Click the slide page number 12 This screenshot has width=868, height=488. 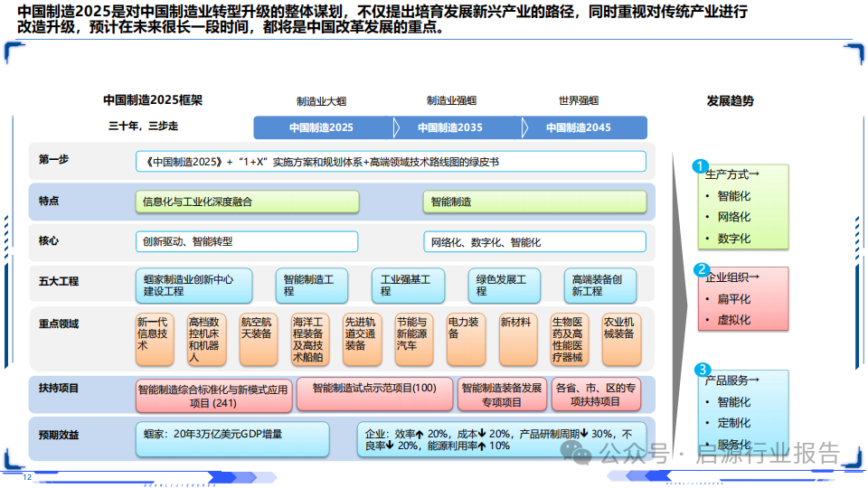(27, 477)
